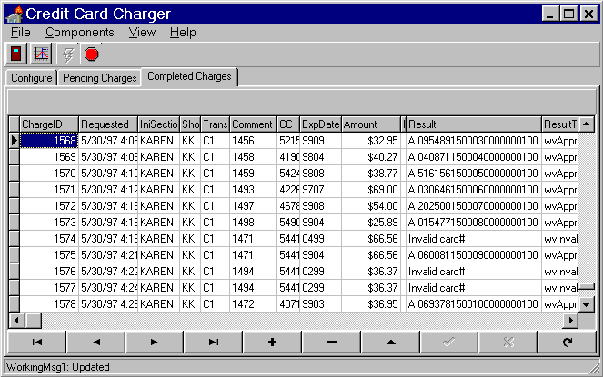
Task: Click amount cell $36.95
Action: (371, 304)
